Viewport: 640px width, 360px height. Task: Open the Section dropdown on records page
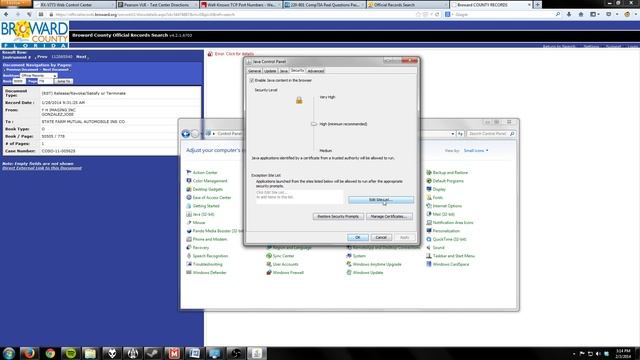coord(38,76)
